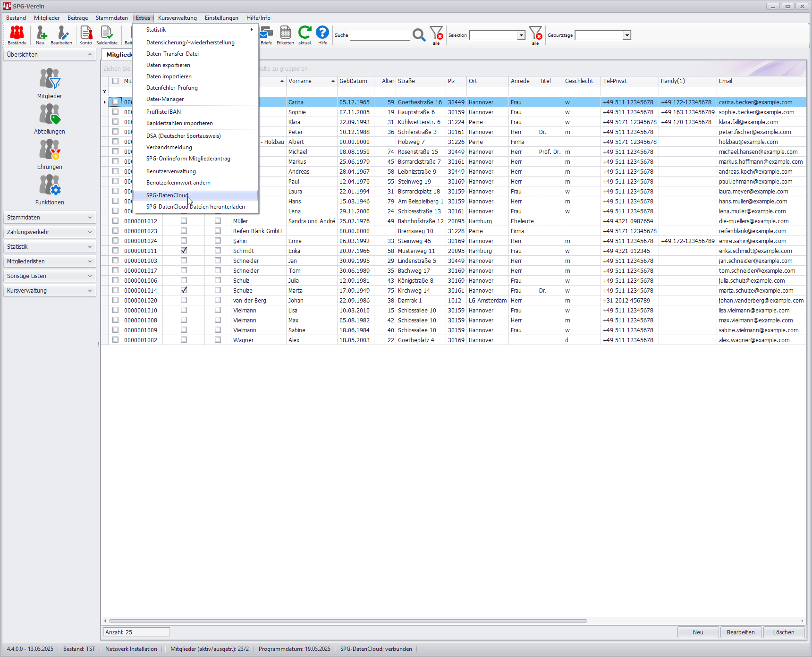The image size is (812, 657).
Task: Open the Konto toolbar icon
Action: tap(86, 35)
